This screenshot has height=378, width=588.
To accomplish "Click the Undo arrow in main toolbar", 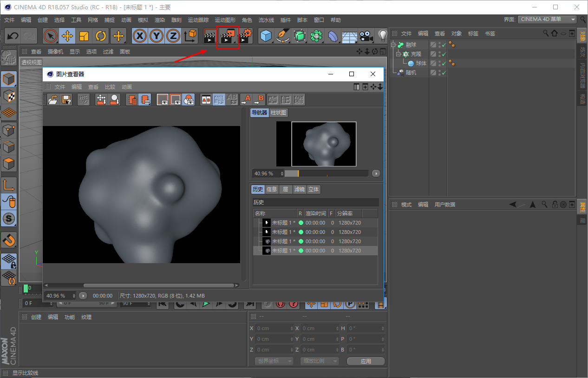I will click(13, 36).
